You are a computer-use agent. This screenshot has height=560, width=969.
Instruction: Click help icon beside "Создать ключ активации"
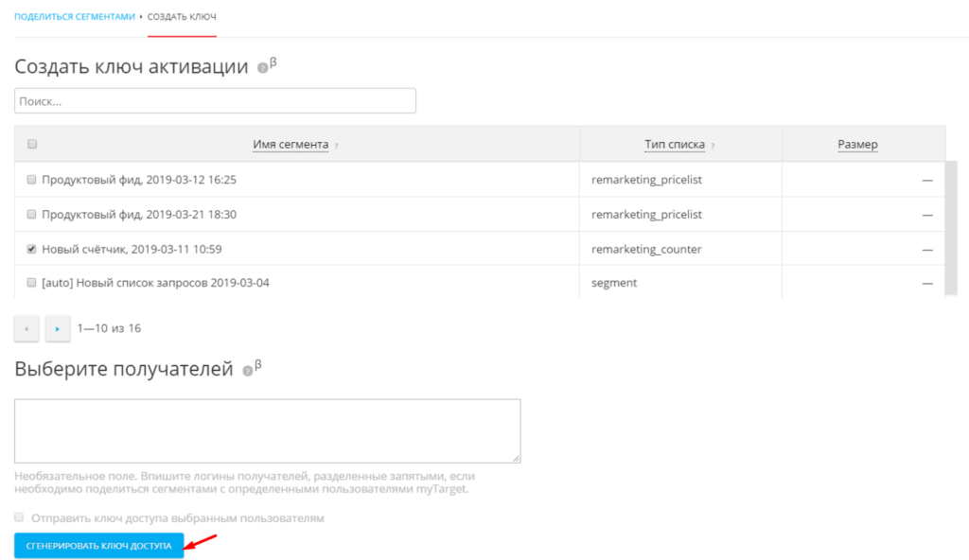point(262,69)
